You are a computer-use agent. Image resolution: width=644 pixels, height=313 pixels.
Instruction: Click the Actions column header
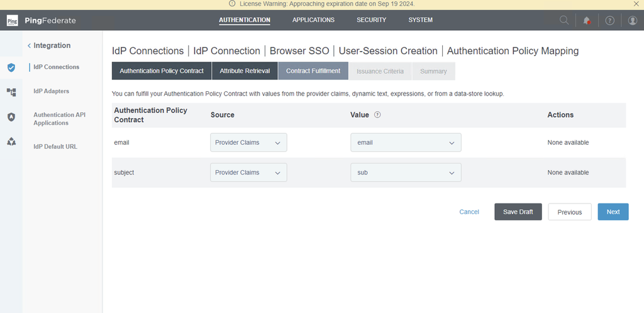coord(560,115)
